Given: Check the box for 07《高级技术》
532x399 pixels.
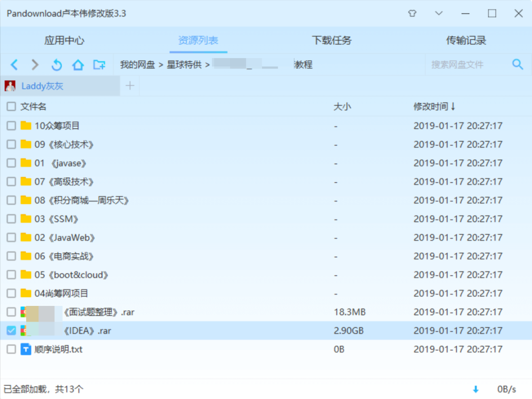Looking at the screenshot, I should click(x=11, y=182).
